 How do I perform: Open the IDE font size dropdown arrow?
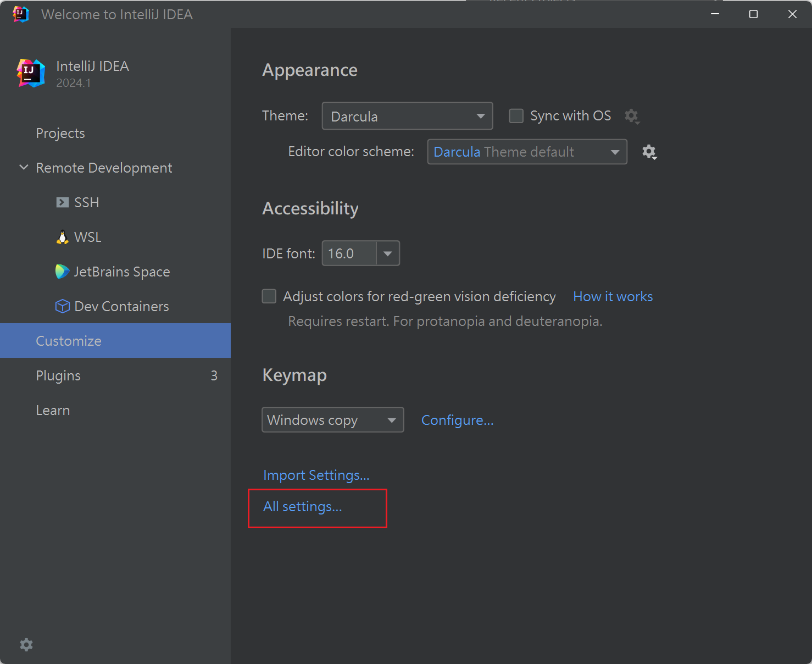click(388, 253)
